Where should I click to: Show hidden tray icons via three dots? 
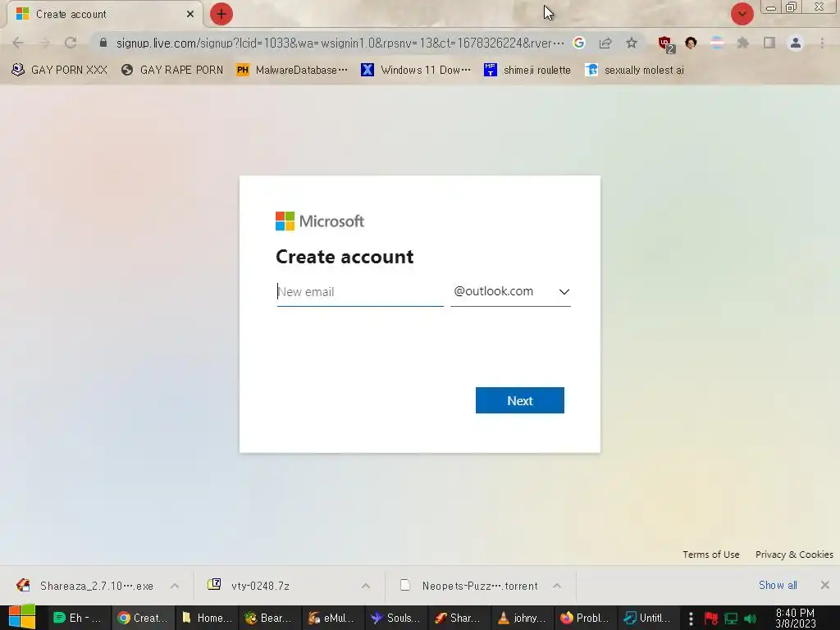pyautogui.click(x=691, y=619)
